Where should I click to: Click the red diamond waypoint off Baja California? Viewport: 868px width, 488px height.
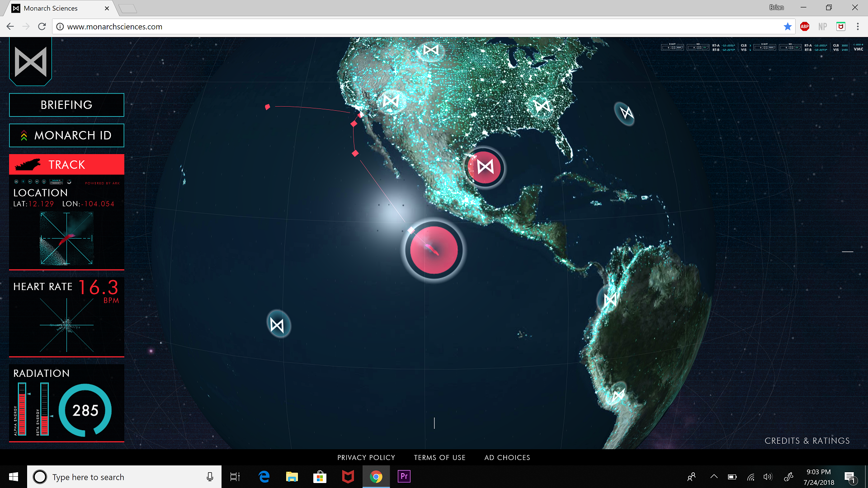coord(355,154)
